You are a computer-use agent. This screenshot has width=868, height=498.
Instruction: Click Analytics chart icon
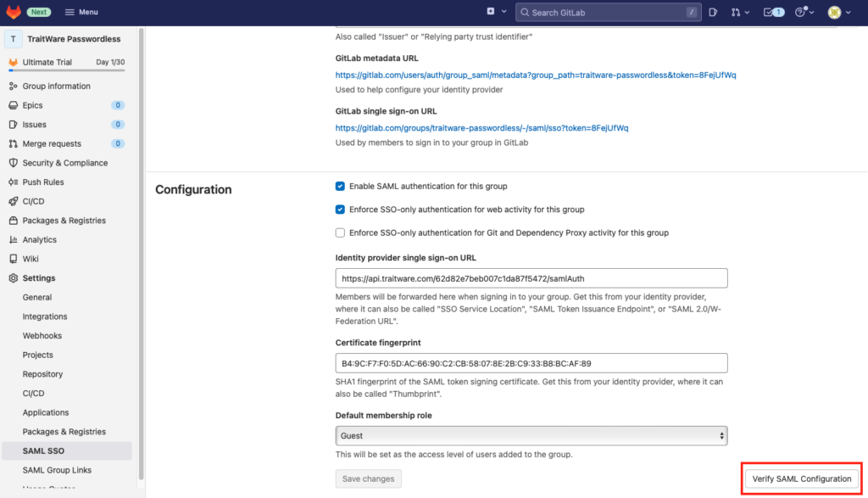[14, 240]
